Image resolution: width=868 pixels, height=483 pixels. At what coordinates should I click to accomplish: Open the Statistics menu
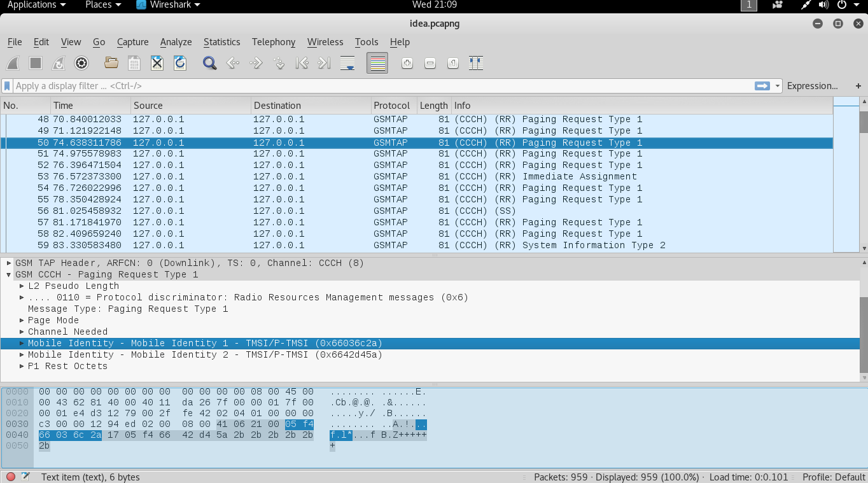pyautogui.click(x=221, y=42)
